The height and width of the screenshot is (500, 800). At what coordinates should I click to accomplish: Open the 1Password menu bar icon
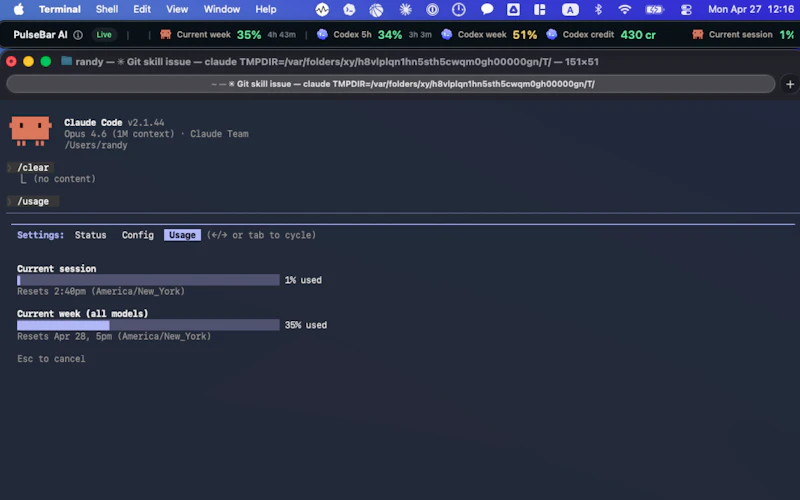[432, 9]
